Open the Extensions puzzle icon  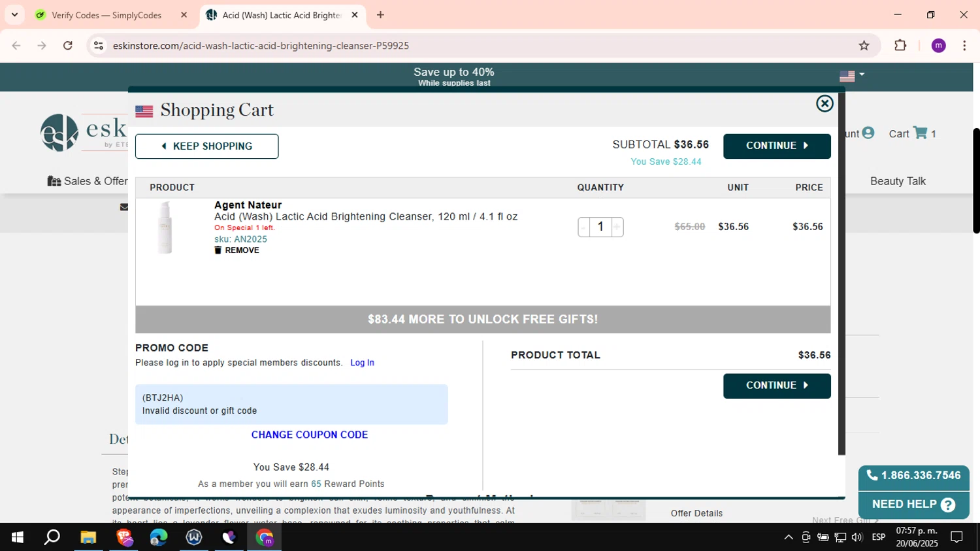(x=900, y=46)
